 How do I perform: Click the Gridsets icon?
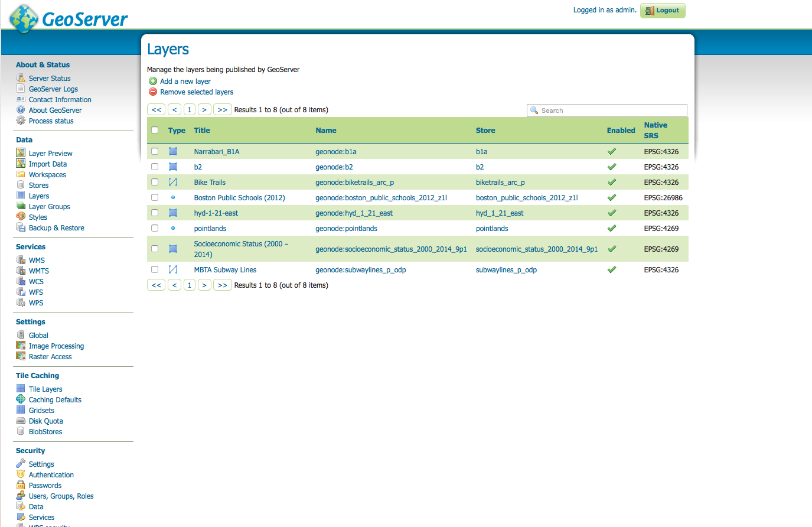coord(21,410)
